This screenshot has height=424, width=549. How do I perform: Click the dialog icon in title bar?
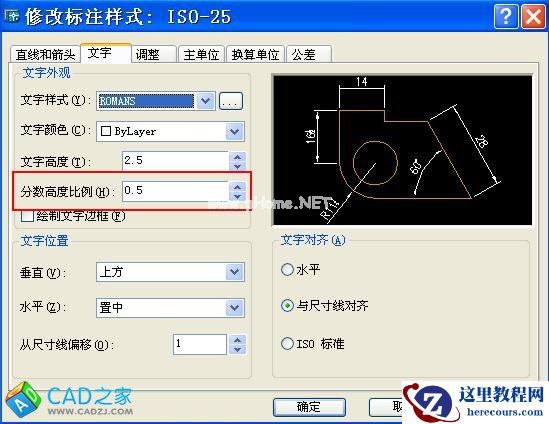tap(12, 16)
